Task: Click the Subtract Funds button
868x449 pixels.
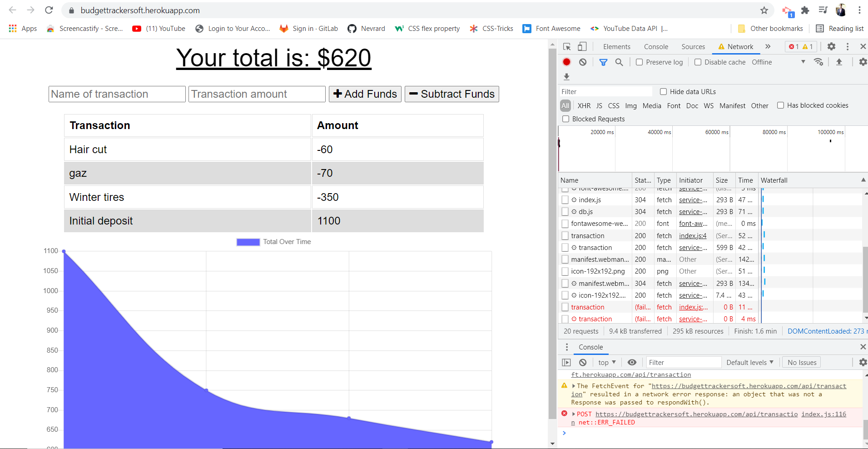Action: pyautogui.click(x=452, y=94)
